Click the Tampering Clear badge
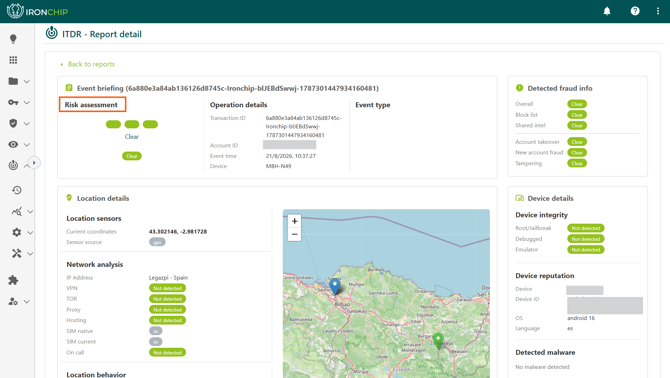The height and width of the screenshot is (378, 670). coord(577,163)
